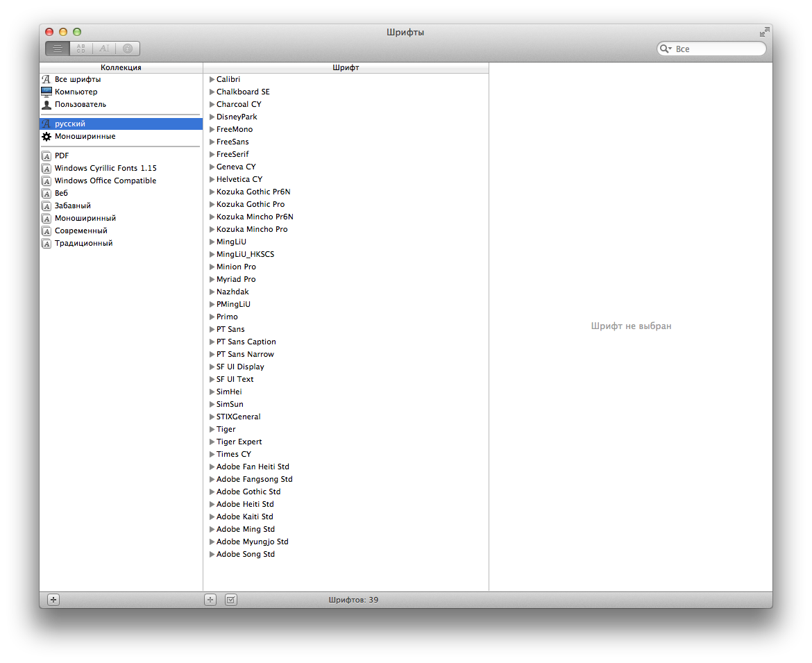Select SimSun font row
Image resolution: width=812 pixels, height=663 pixels.
[x=346, y=404]
